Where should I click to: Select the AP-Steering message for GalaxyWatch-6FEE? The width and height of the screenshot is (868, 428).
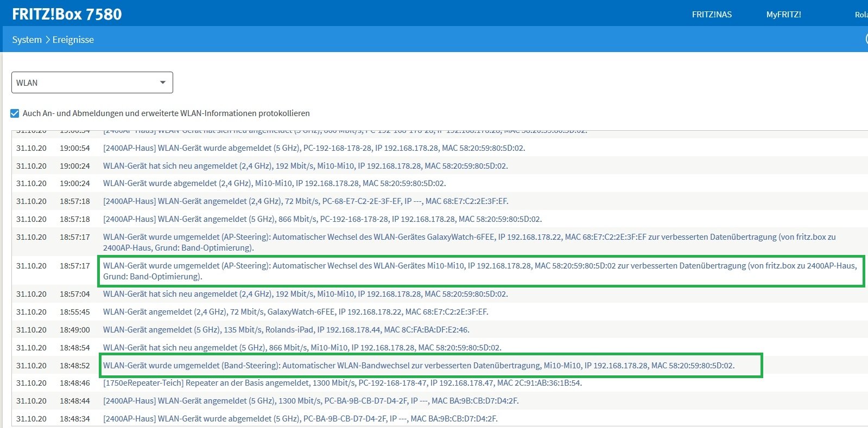click(x=470, y=242)
